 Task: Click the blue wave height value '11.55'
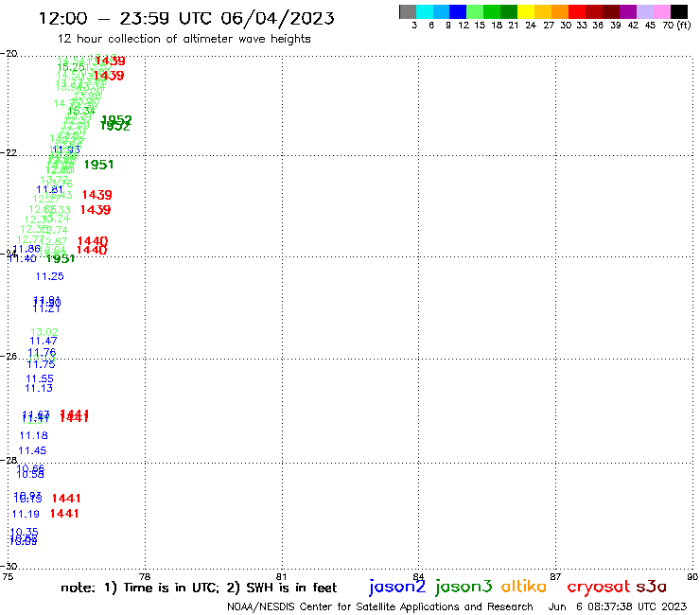[40, 378]
